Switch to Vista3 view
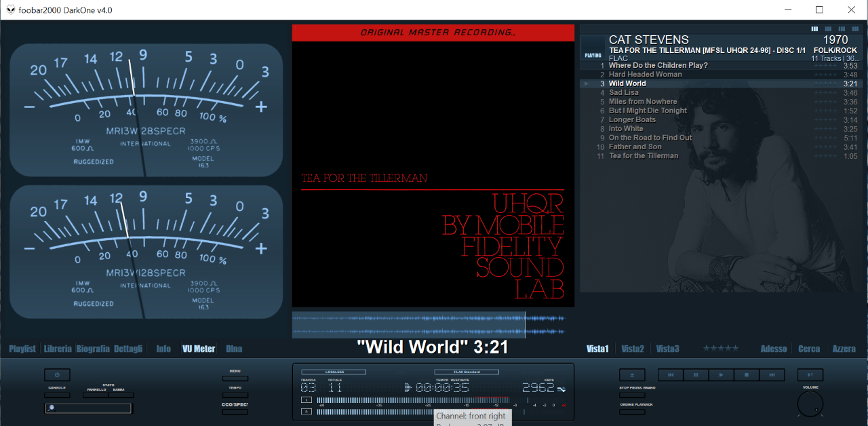The image size is (868, 426). [668, 349]
